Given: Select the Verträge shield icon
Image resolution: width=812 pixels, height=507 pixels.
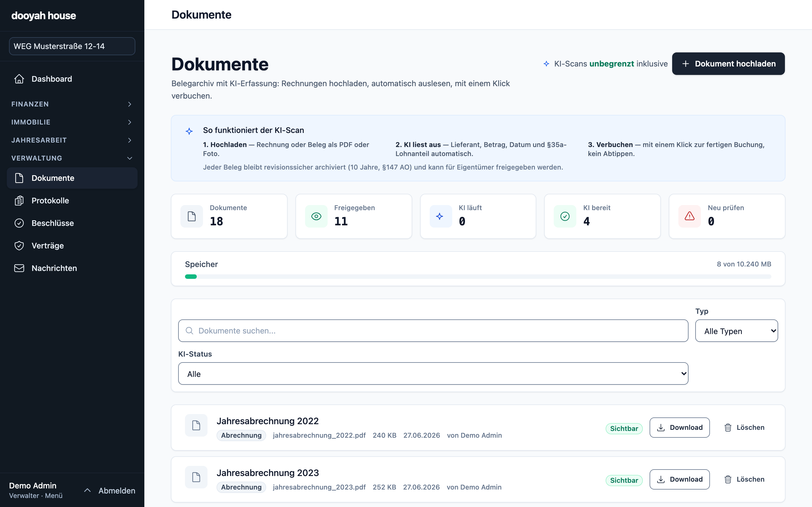Looking at the screenshot, I should coord(19,245).
